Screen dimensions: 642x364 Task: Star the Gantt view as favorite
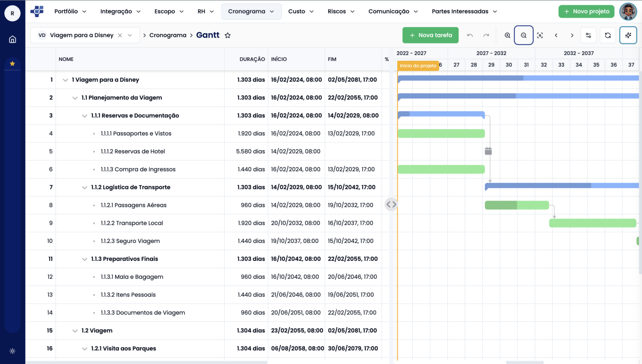(227, 35)
